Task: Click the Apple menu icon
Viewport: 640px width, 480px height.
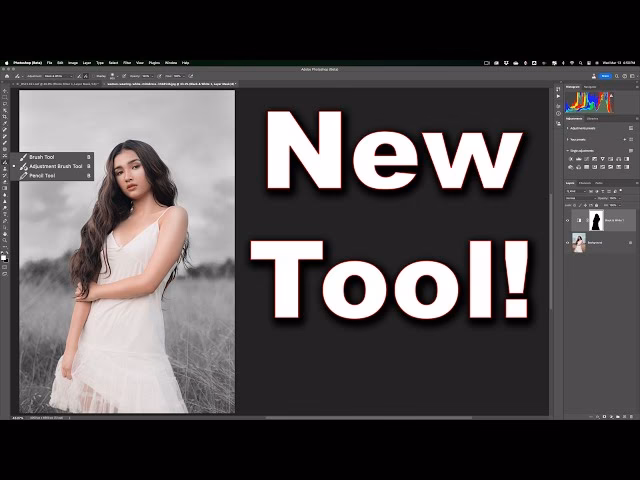Action: [6, 63]
